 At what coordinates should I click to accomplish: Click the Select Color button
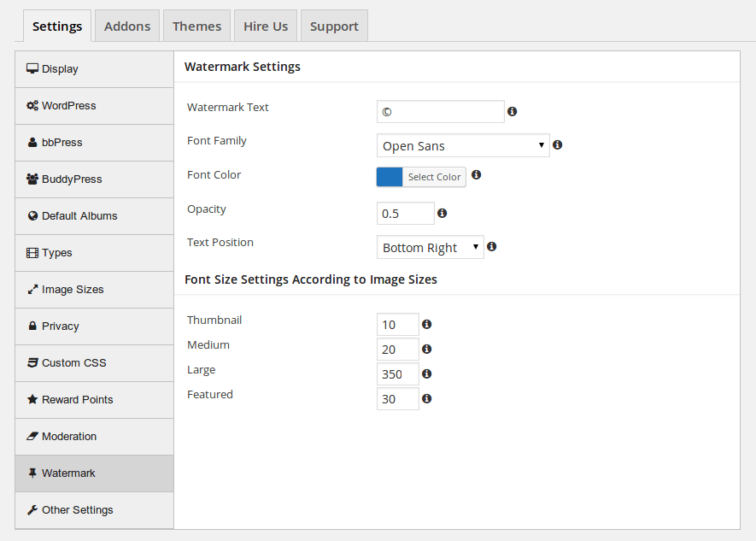click(x=434, y=177)
